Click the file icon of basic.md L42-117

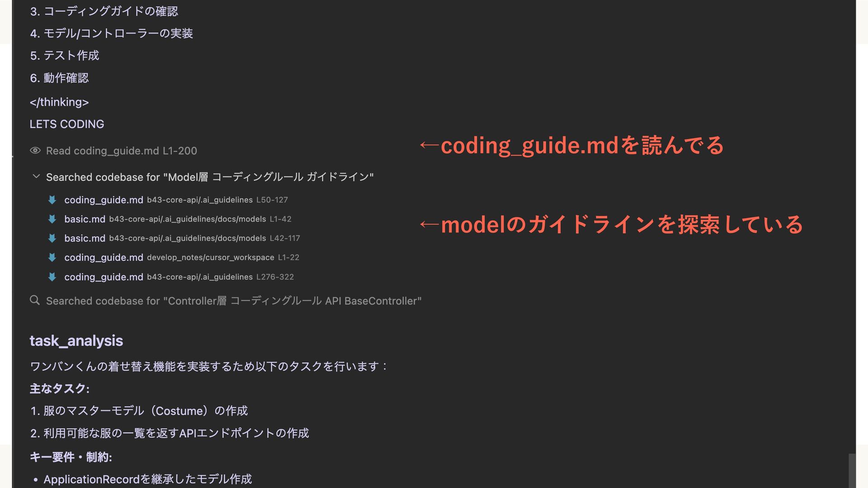point(52,238)
